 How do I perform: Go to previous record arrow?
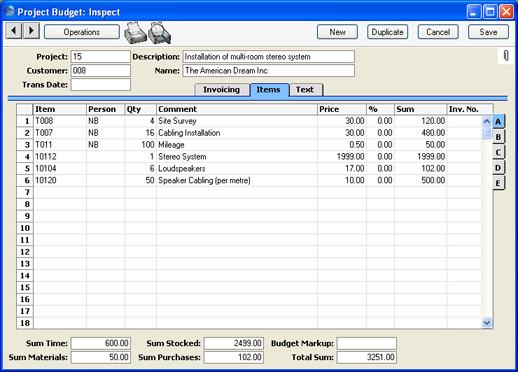point(14,31)
